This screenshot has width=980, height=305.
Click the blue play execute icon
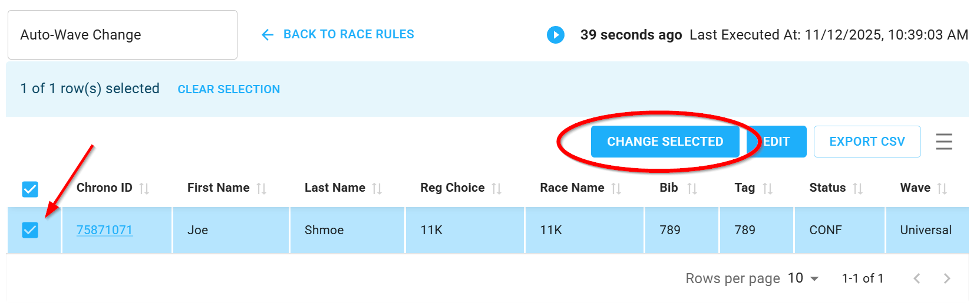(555, 35)
